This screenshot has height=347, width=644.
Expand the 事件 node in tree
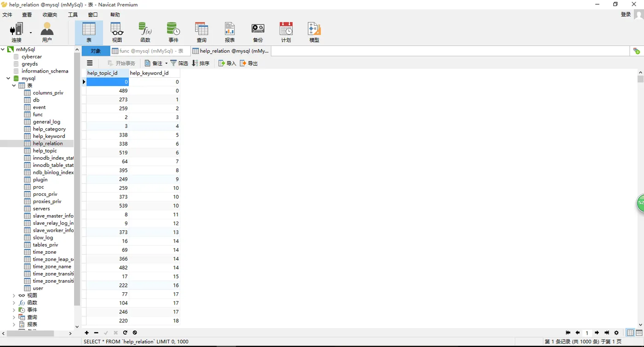pyautogui.click(x=14, y=310)
